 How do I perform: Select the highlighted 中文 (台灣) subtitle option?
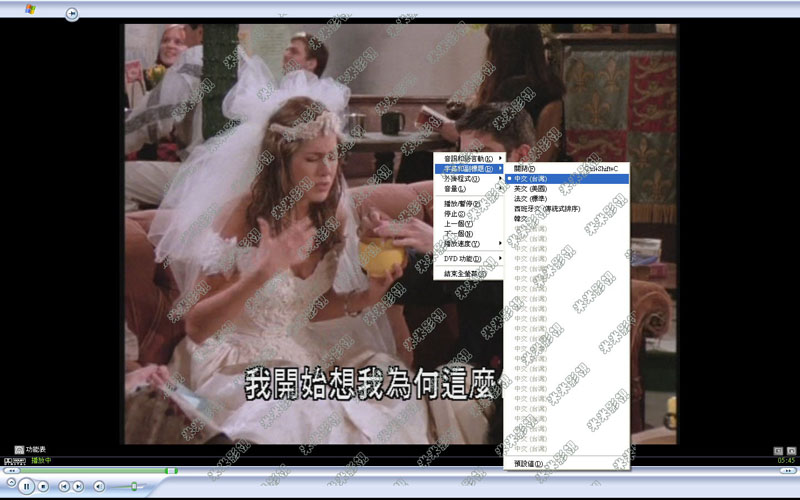click(x=567, y=179)
